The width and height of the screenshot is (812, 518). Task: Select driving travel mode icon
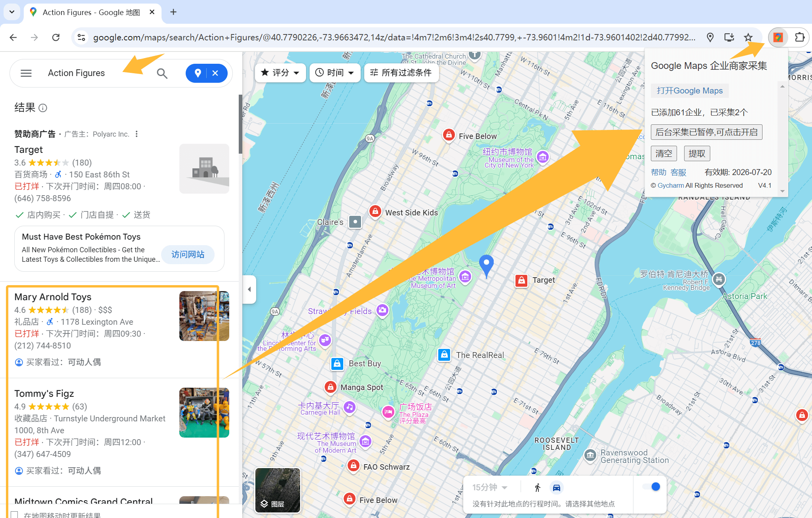[x=556, y=488]
